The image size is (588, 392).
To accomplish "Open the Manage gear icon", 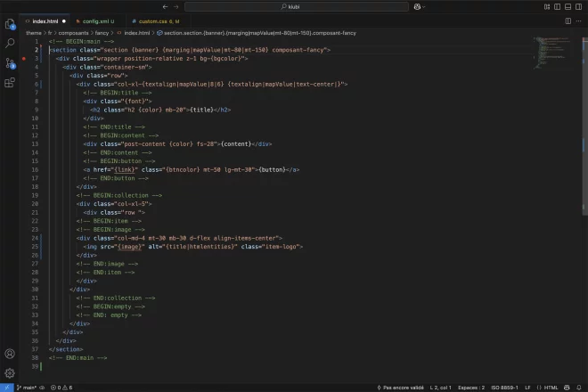I will [x=10, y=373].
